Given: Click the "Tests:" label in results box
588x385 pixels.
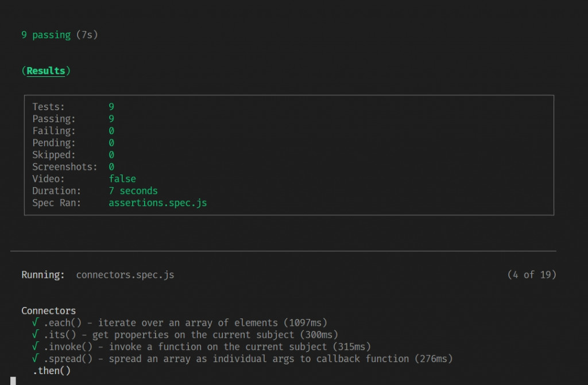Looking at the screenshot, I should pyautogui.click(x=49, y=107).
